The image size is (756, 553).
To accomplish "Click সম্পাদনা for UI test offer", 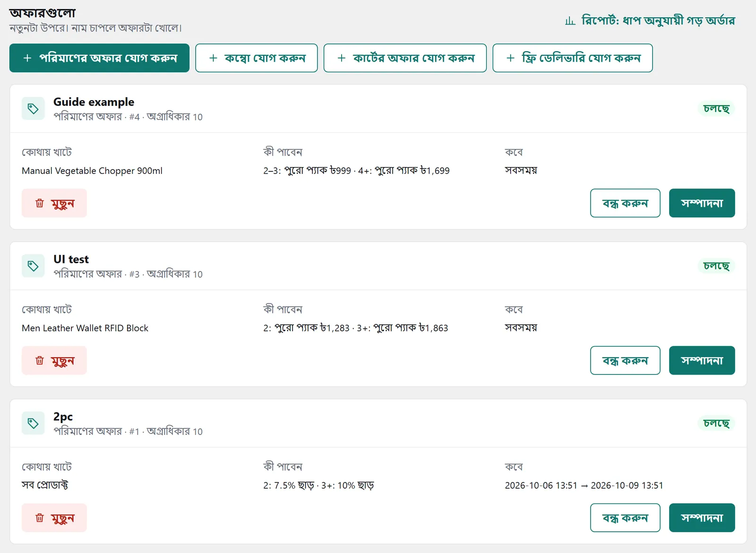I will tap(702, 360).
